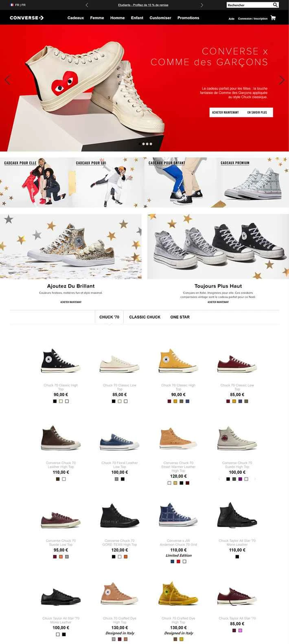This screenshot has width=289, height=644.
Task: Open Connexion / Inscription link
Action: (x=253, y=19)
